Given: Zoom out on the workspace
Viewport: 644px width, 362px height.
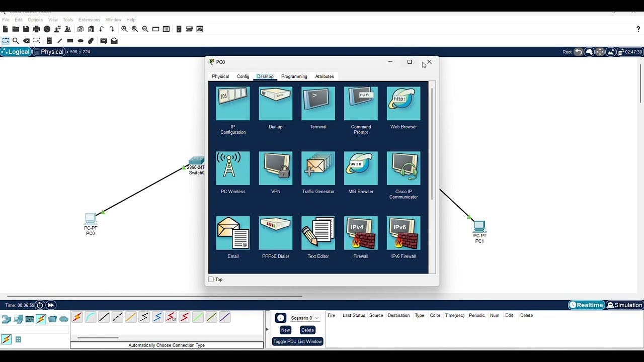Looking at the screenshot, I should (145, 29).
